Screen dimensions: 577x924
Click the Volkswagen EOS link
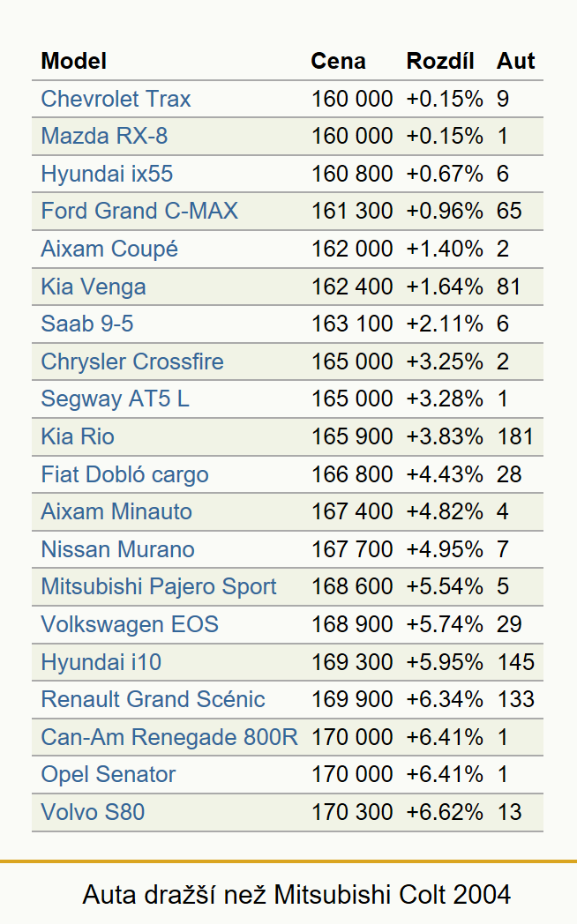pos(130,624)
